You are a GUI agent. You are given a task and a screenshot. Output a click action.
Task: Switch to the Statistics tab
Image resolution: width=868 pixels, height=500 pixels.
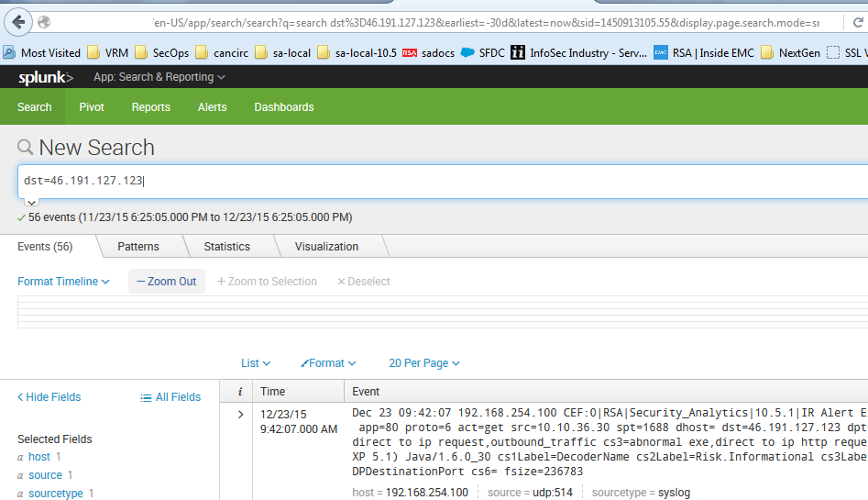click(226, 247)
